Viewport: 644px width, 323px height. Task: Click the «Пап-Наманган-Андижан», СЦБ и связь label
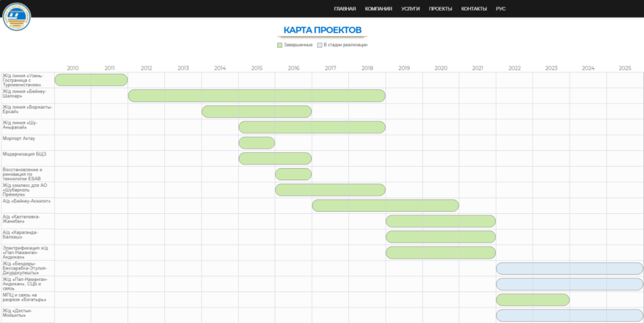pos(25,283)
